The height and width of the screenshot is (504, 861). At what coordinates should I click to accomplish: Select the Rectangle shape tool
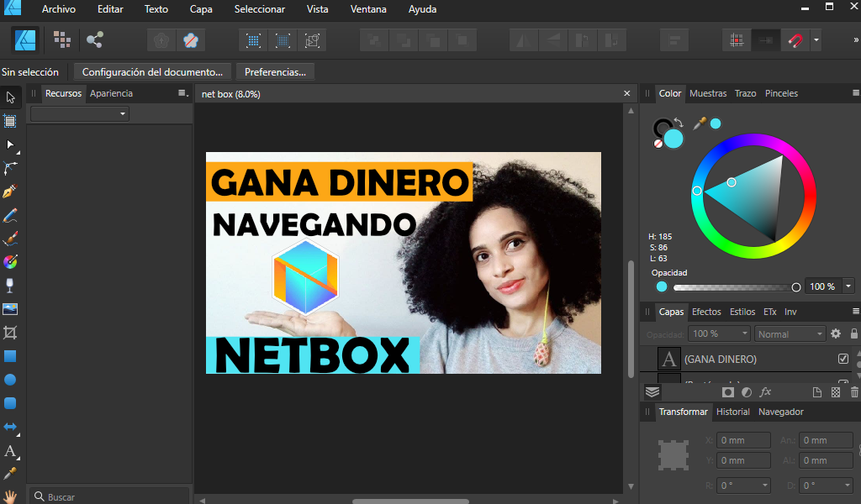(10, 356)
